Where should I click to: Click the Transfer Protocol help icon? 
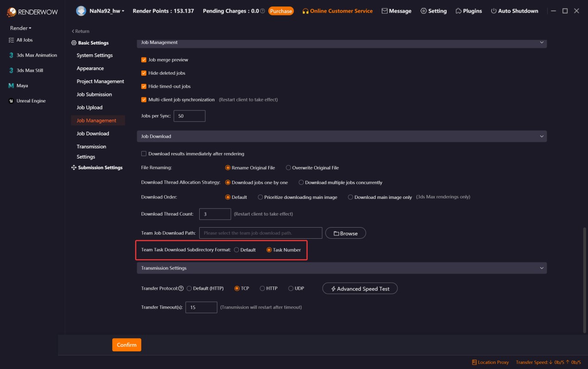coord(181,288)
